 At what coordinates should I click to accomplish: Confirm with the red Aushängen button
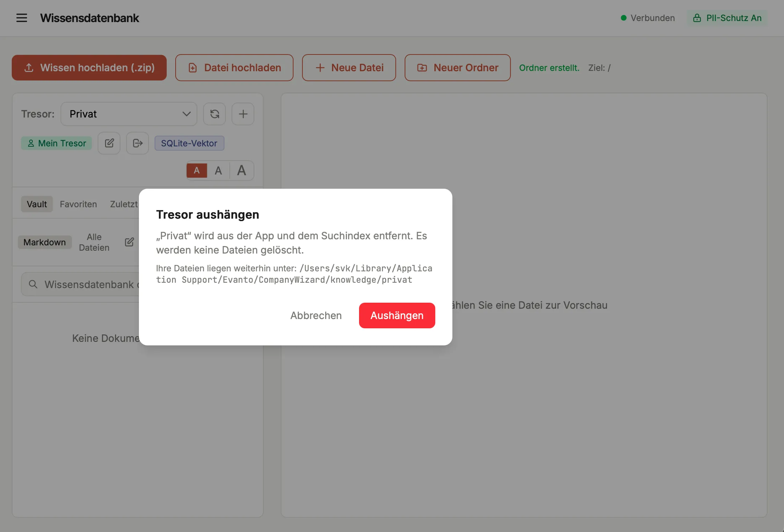(397, 315)
